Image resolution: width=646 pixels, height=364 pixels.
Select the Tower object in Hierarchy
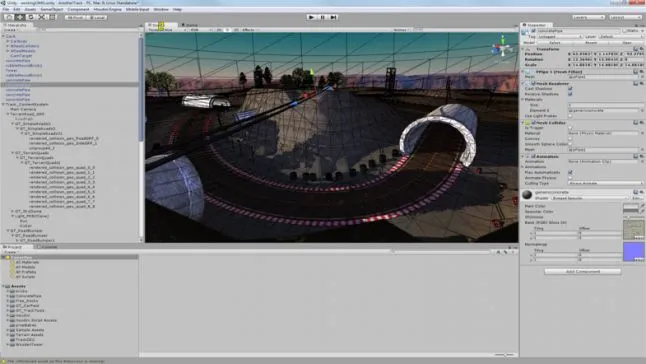pos(12,70)
